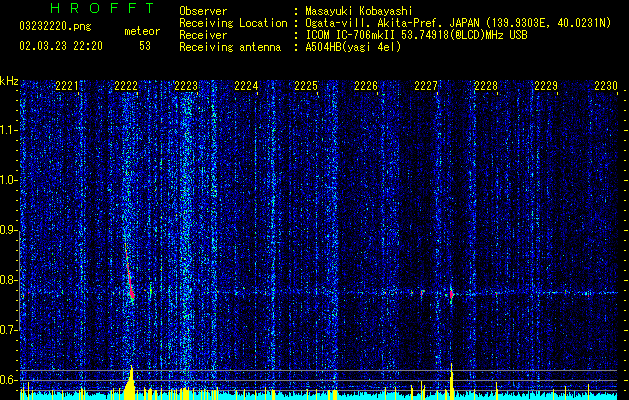The image size is (629, 400).
Task: Click the 2223 time marker
Action: coord(186,86)
